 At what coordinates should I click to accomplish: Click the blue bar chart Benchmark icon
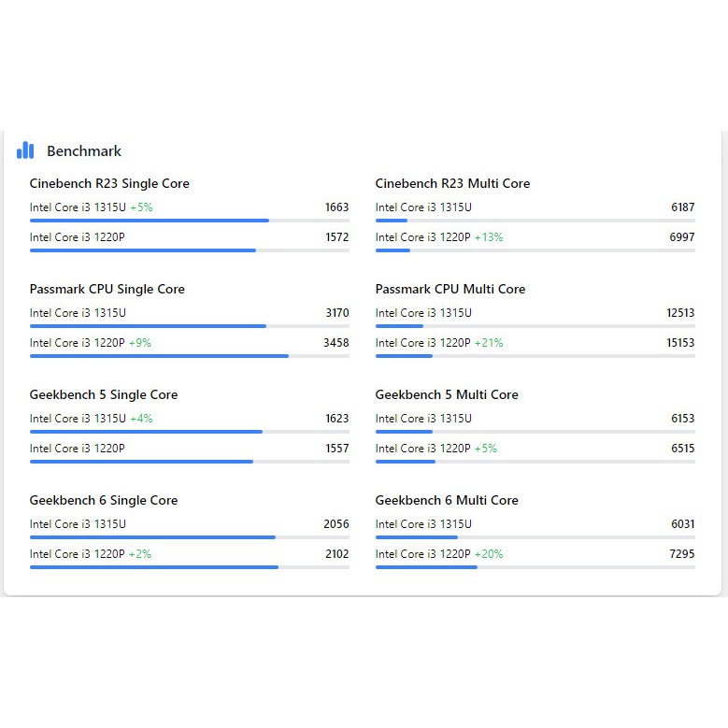pyautogui.click(x=25, y=150)
